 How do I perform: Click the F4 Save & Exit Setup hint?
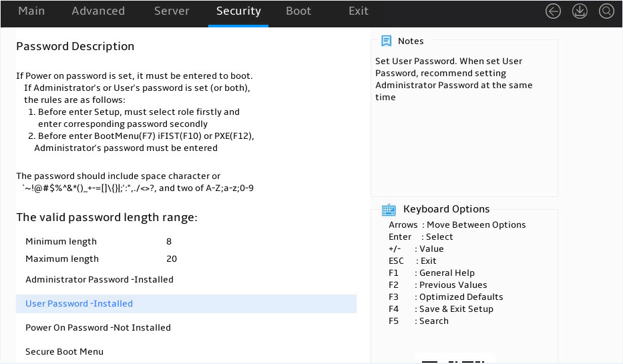click(x=441, y=309)
